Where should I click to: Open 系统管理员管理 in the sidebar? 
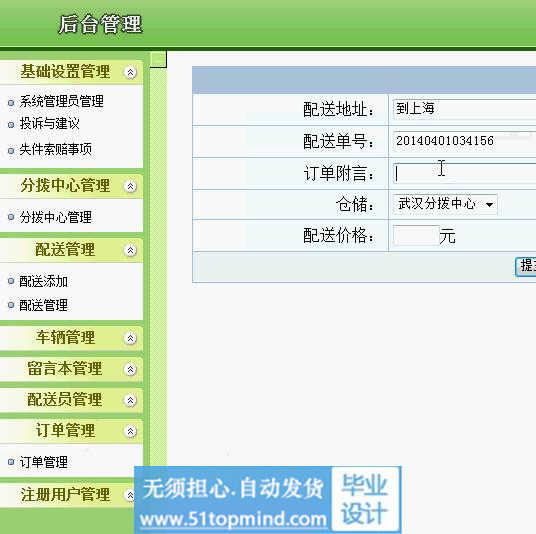point(62,101)
